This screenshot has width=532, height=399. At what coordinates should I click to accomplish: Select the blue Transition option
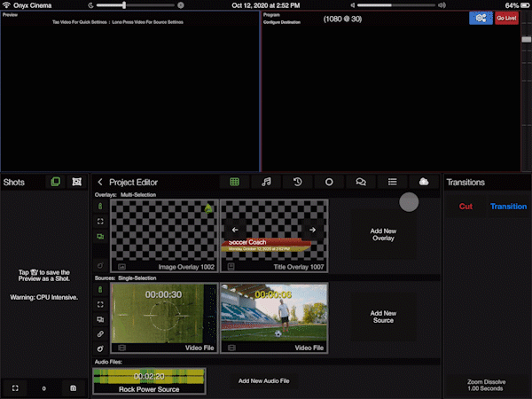click(508, 207)
